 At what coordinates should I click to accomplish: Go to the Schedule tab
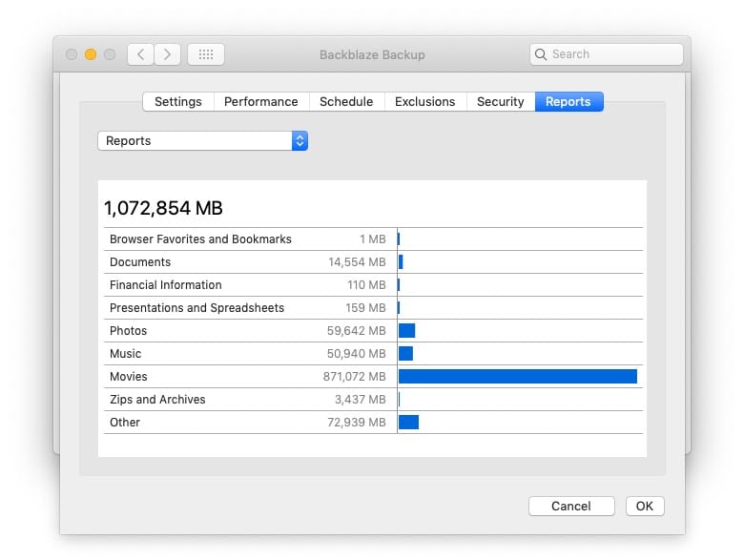click(x=345, y=102)
